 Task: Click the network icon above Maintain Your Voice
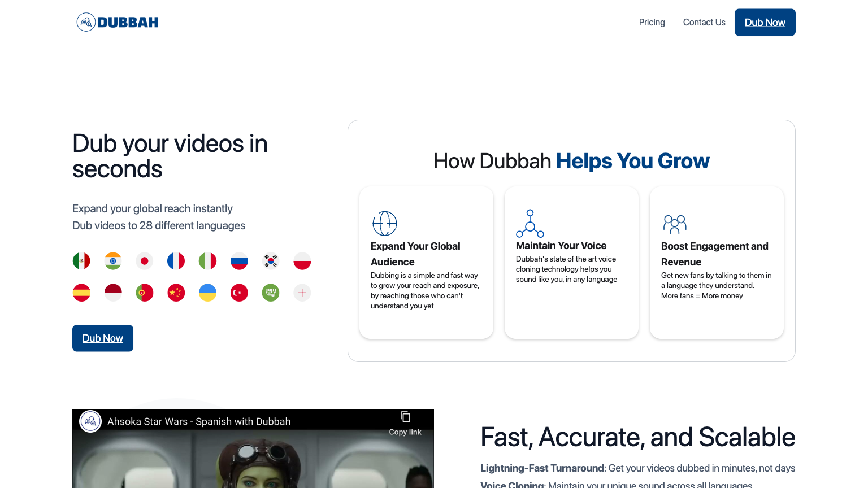click(530, 223)
